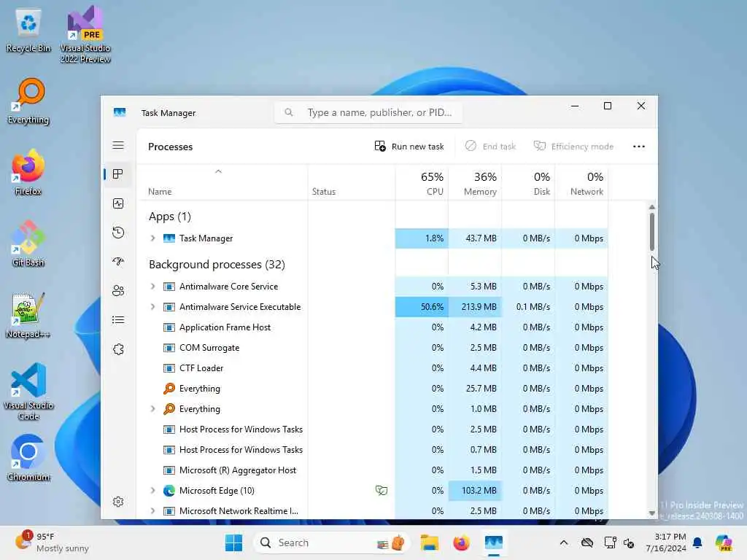
Task: Open the weather widget showing 95°F
Action: point(53,542)
